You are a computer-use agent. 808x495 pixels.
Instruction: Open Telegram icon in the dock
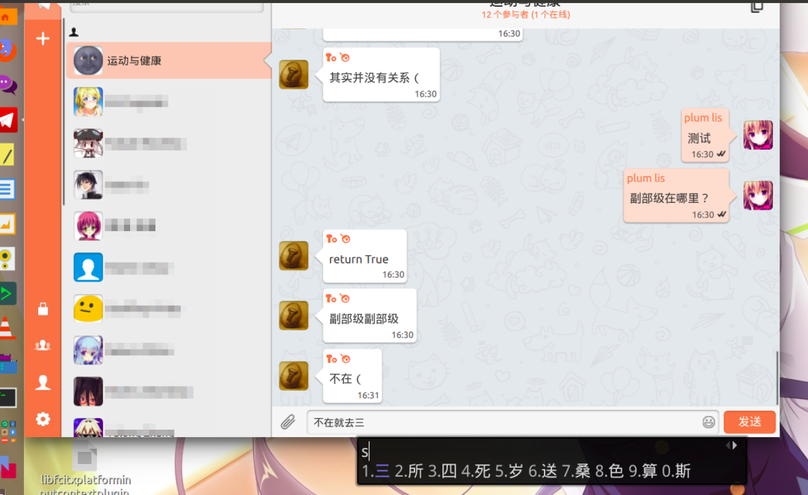tap(7, 120)
